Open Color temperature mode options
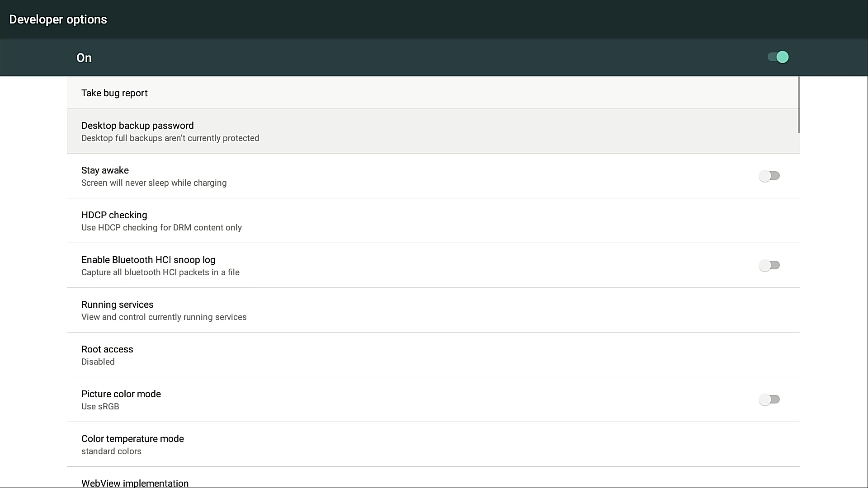The image size is (868, 488). (x=132, y=439)
